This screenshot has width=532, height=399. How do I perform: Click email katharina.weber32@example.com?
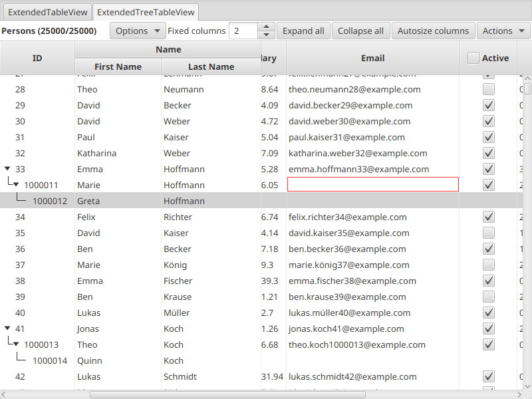click(358, 153)
